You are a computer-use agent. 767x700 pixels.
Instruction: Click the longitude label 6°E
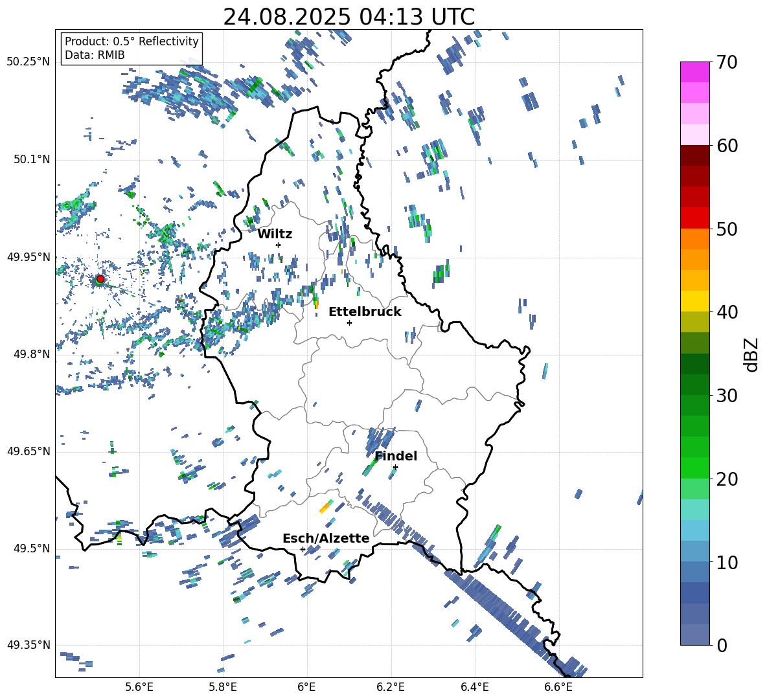tap(306, 687)
